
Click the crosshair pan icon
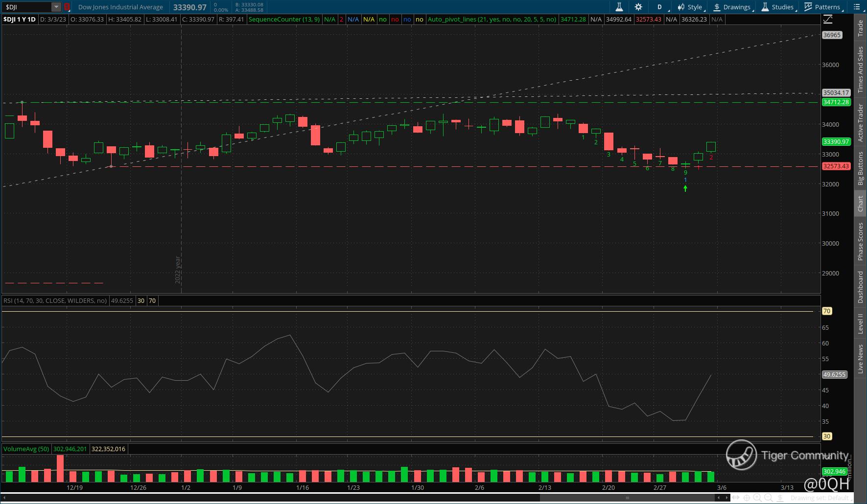tap(747, 498)
